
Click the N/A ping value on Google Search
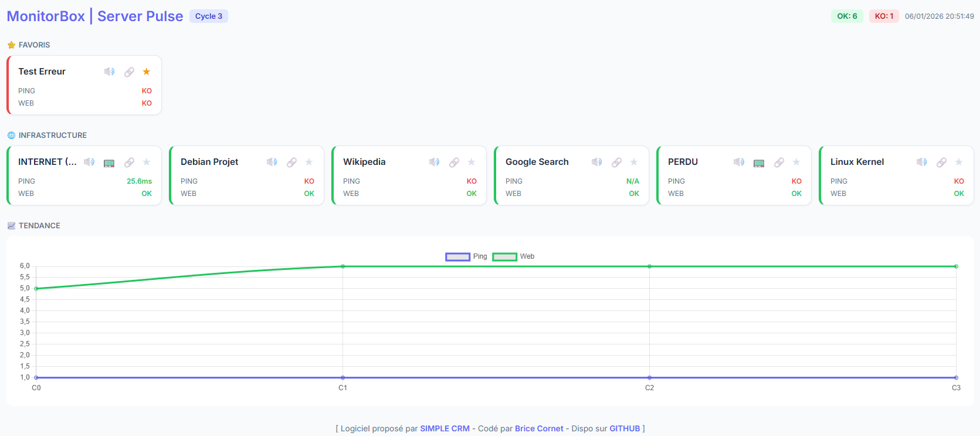[x=633, y=181]
